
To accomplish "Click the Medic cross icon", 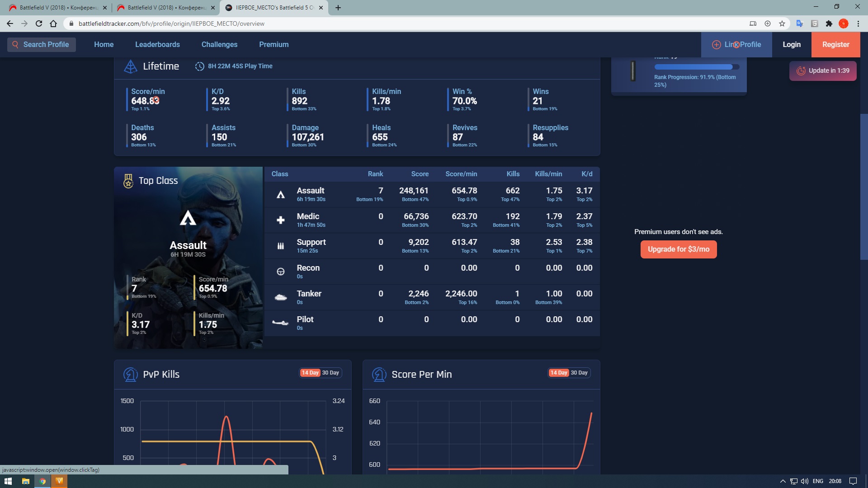I will [x=280, y=220].
